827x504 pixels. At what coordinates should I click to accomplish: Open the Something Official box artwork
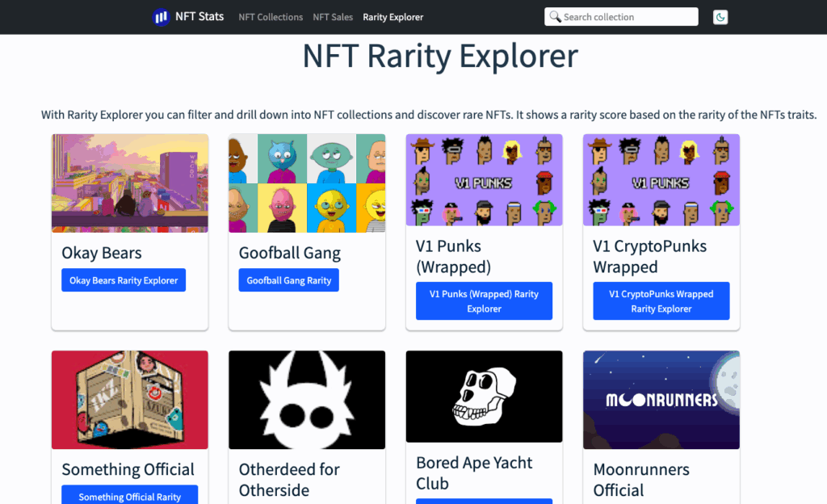pos(130,400)
